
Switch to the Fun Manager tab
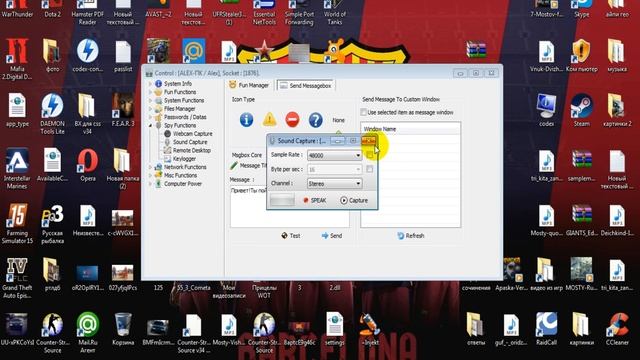249,85
